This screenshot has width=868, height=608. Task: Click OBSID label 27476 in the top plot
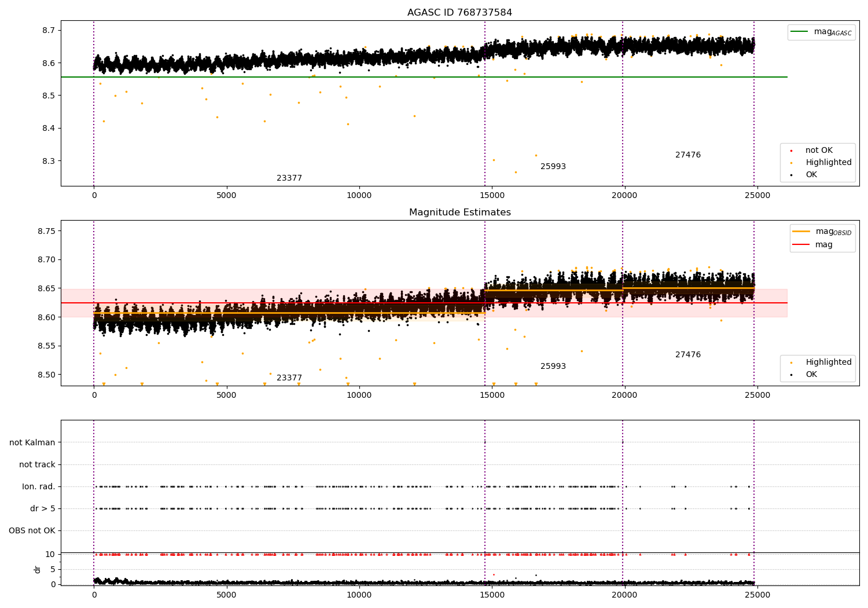point(688,155)
